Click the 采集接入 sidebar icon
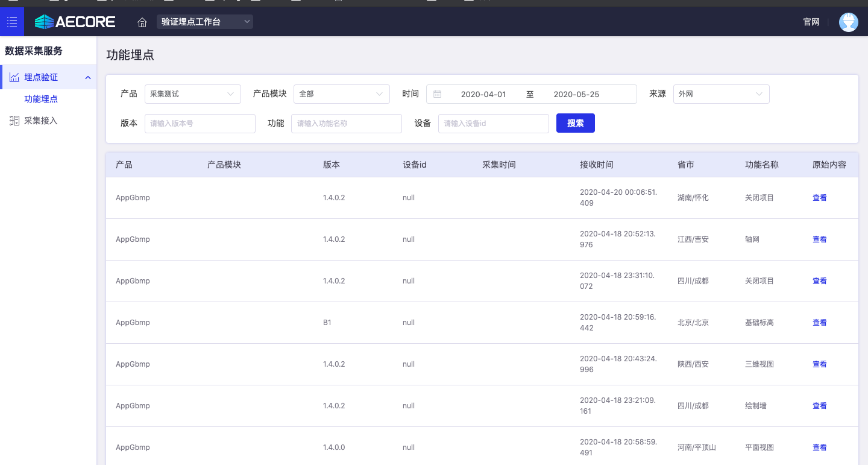Screen dimensions: 868x465 tap(14, 121)
